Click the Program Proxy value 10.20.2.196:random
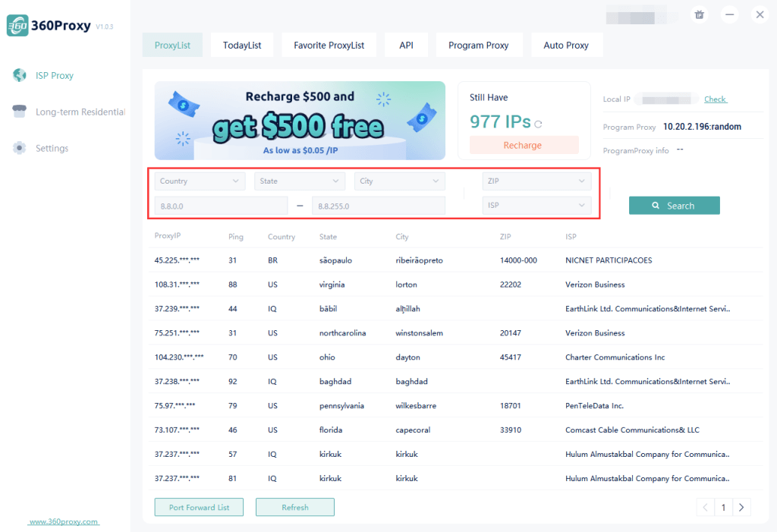777x532 pixels. 702,127
